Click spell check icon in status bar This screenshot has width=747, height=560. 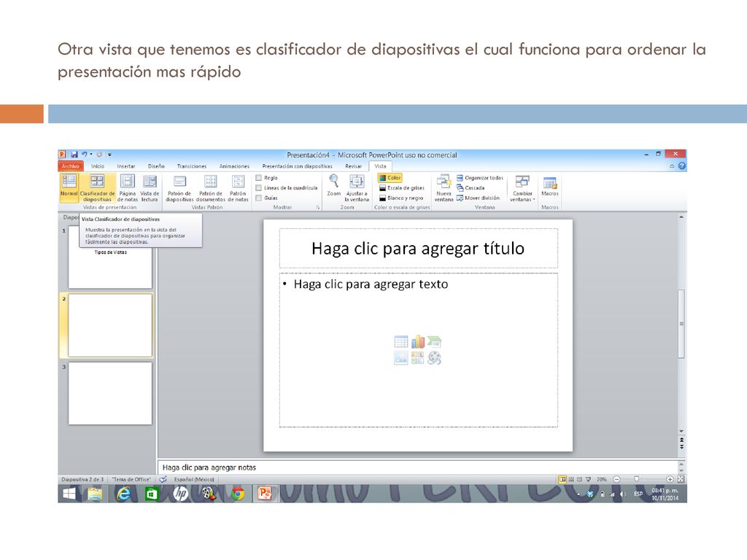tap(163, 480)
